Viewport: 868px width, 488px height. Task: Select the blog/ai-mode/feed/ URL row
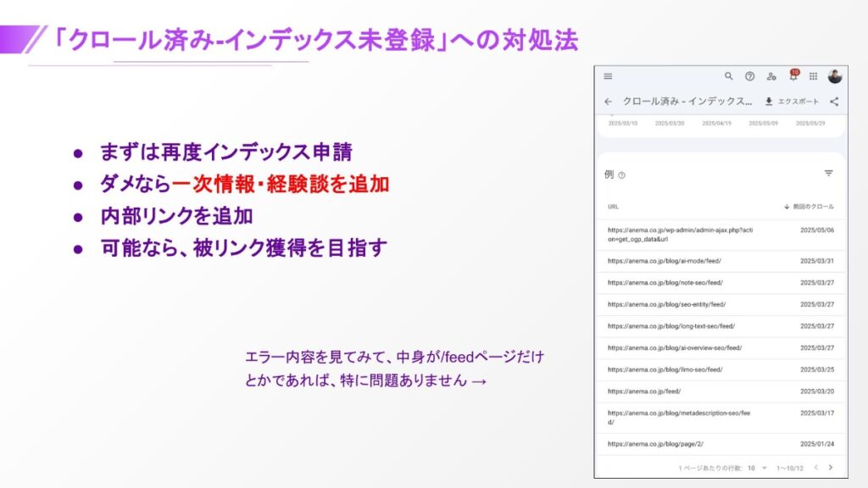click(x=665, y=261)
